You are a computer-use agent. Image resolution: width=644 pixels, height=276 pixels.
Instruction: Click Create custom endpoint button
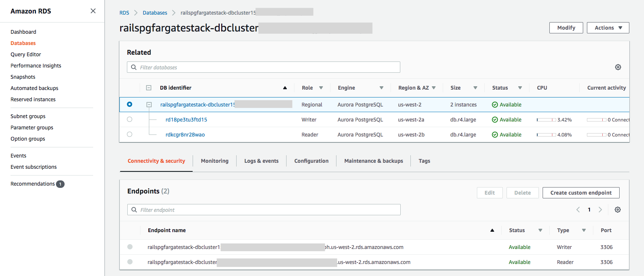(x=581, y=193)
